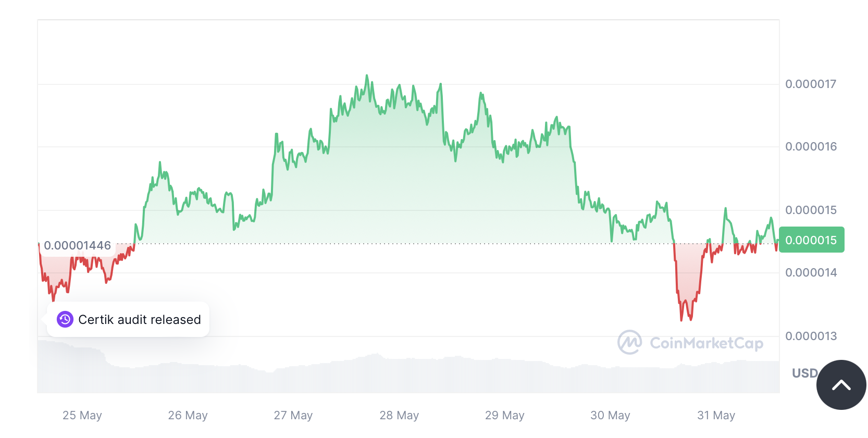Open the "Certik audit released" event label
The height and width of the screenshot is (438, 868).
tap(139, 320)
